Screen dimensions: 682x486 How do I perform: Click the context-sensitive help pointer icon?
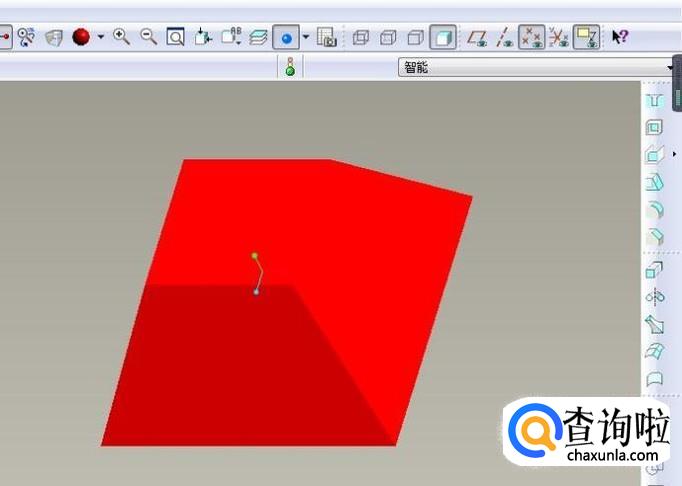620,37
